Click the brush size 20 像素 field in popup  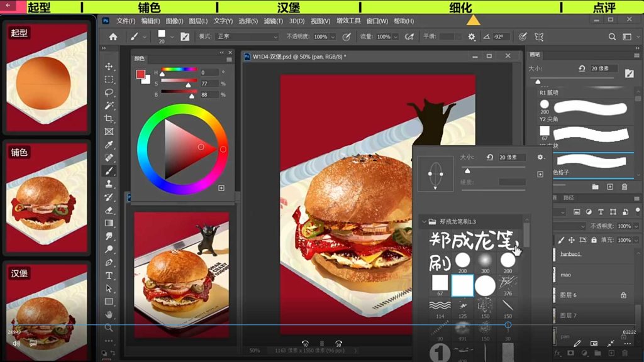[x=512, y=157]
